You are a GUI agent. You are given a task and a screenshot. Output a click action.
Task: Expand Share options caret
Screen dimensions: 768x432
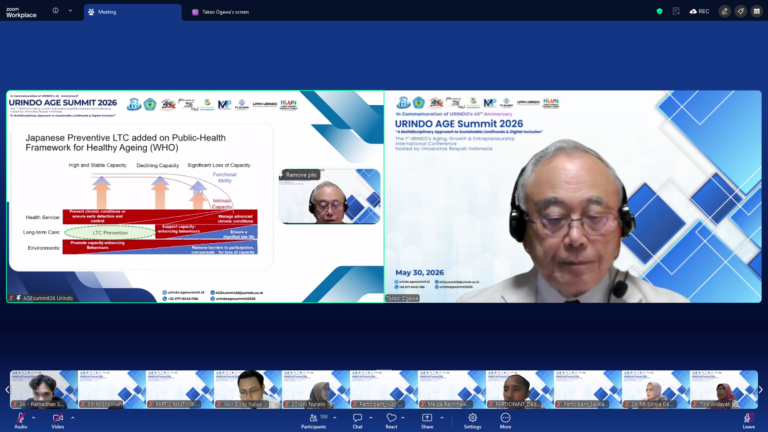442,418
